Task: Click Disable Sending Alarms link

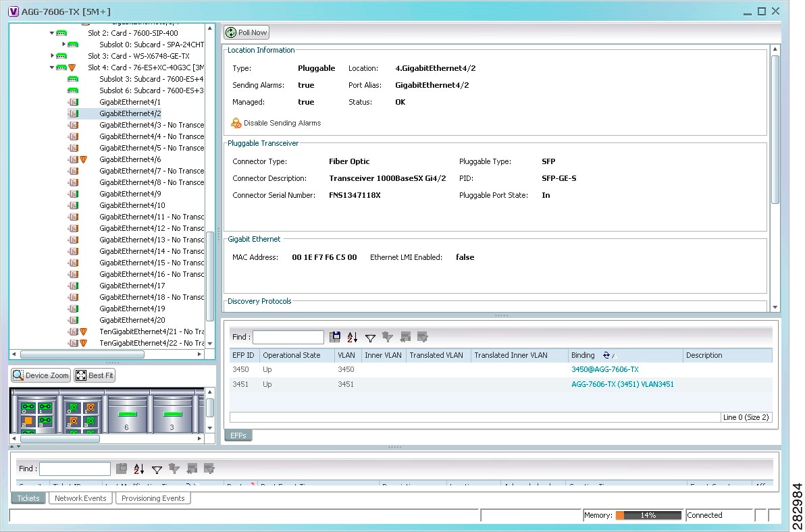Action: point(282,123)
